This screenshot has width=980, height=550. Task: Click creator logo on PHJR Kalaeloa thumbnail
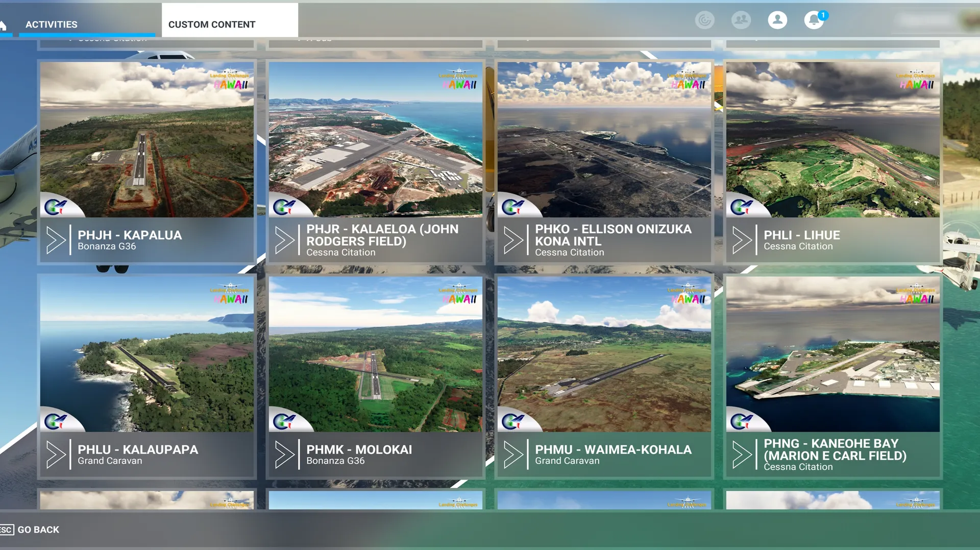(284, 207)
